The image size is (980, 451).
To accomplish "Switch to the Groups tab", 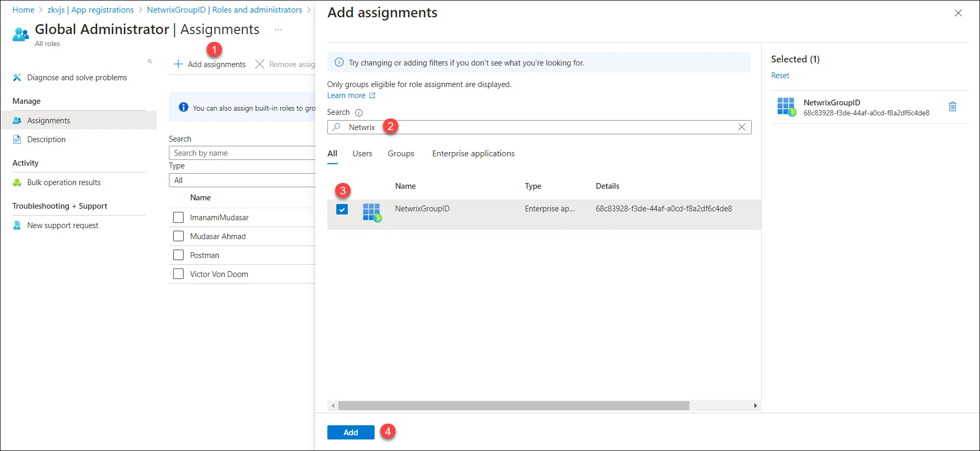I will (x=401, y=154).
